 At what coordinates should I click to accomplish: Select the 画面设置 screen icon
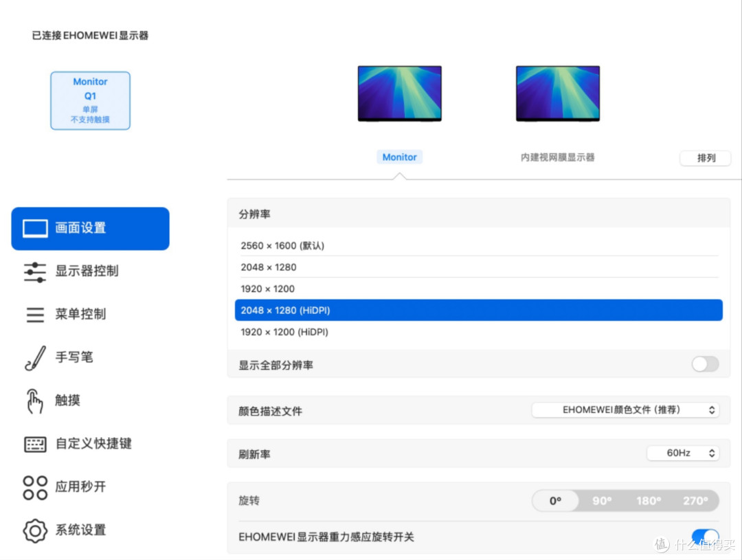click(35, 228)
